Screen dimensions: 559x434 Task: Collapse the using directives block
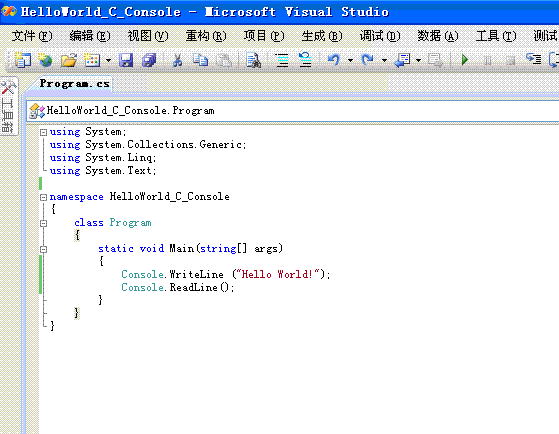(x=43, y=132)
